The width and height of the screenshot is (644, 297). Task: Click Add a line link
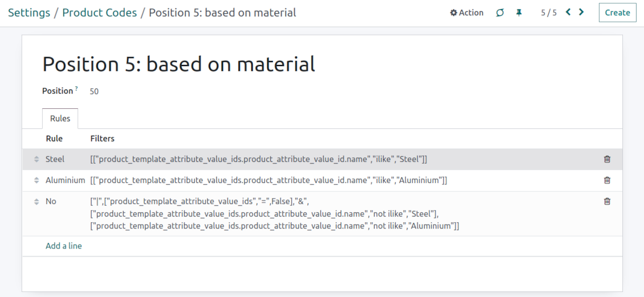coord(64,246)
